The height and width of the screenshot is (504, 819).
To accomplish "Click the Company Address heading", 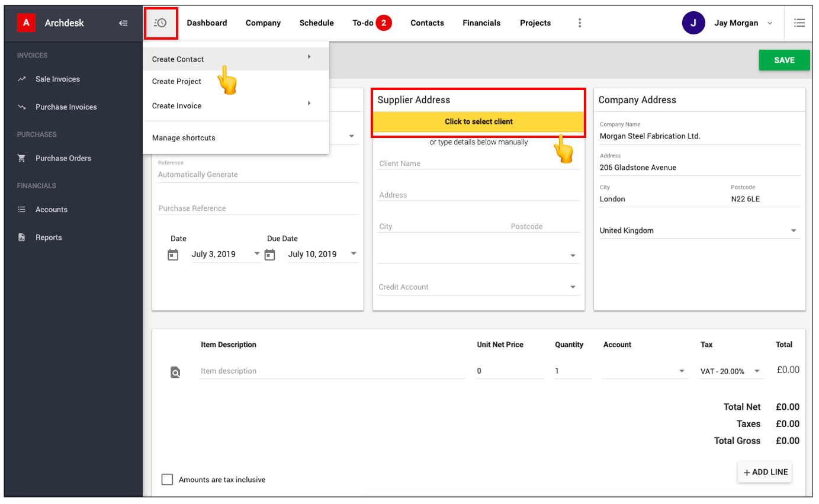I will [x=637, y=100].
